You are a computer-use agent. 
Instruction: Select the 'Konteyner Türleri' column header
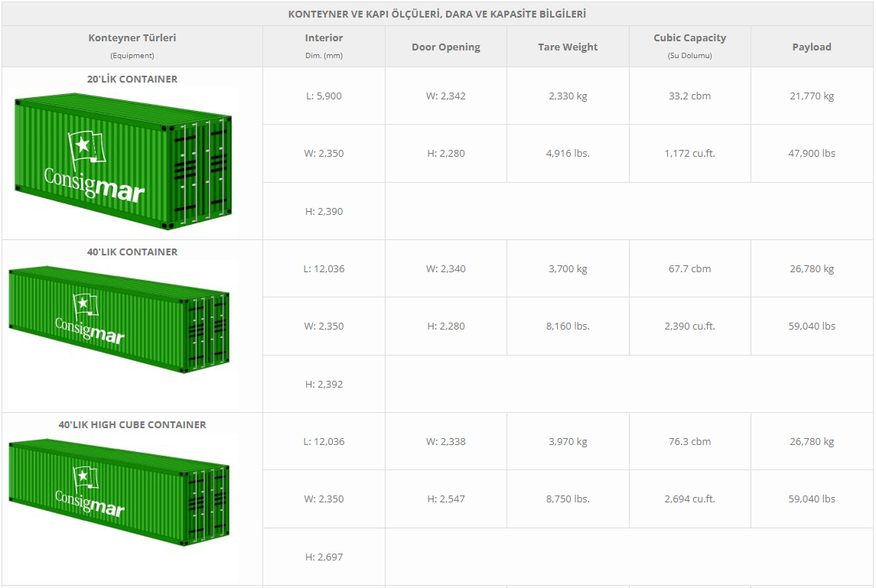(x=132, y=38)
